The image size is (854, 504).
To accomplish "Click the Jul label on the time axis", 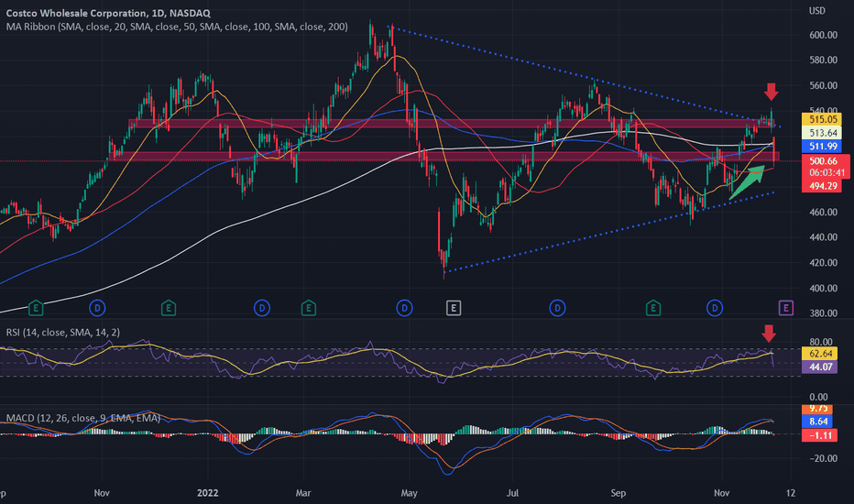I will tap(512, 493).
